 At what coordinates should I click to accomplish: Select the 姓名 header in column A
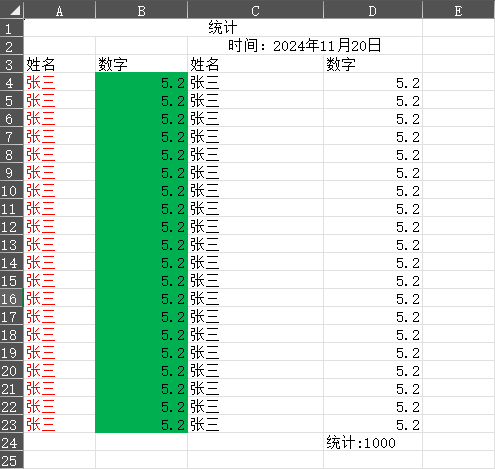[60, 64]
